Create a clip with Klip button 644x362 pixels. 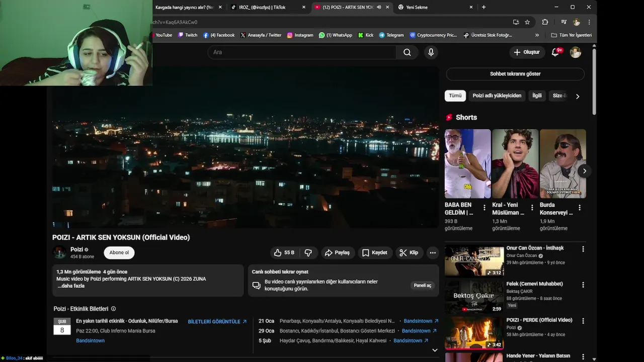click(409, 253)
